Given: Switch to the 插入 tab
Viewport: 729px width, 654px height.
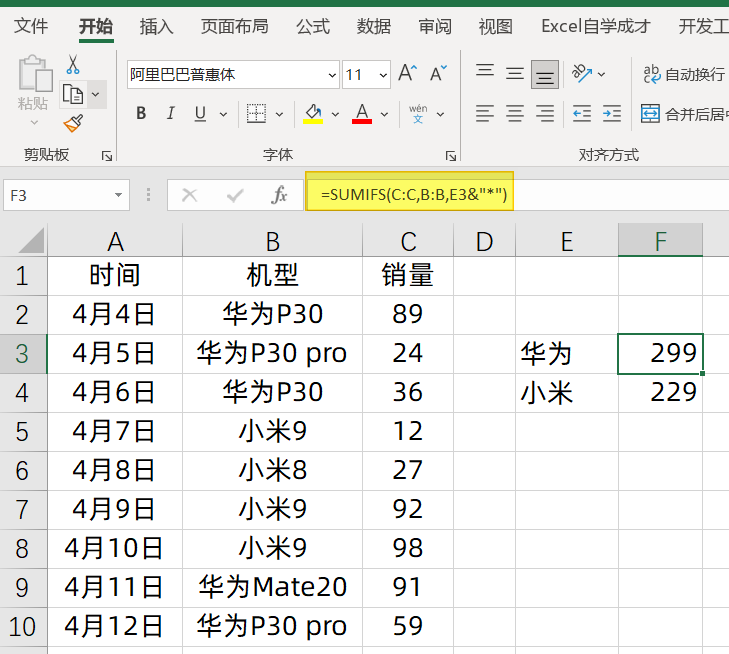Looking at the screenshot, I should pos(156,26).
